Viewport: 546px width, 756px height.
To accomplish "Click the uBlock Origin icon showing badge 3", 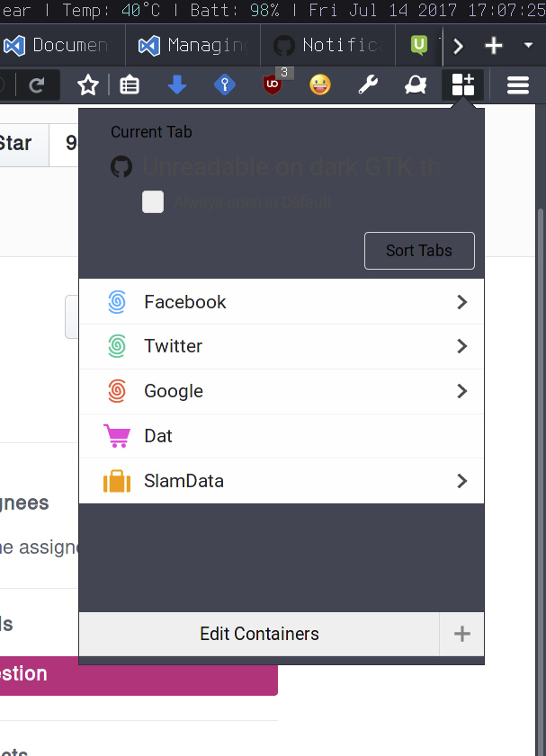I will click(273, 84).
